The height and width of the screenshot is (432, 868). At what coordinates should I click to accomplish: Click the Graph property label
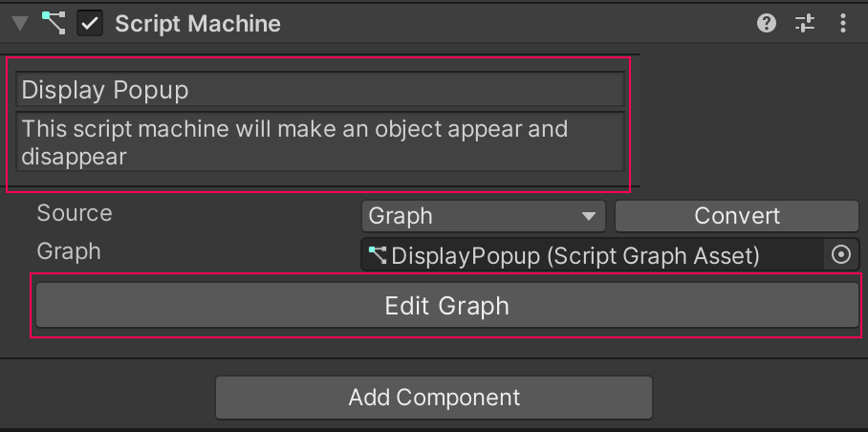pos(69,251)
